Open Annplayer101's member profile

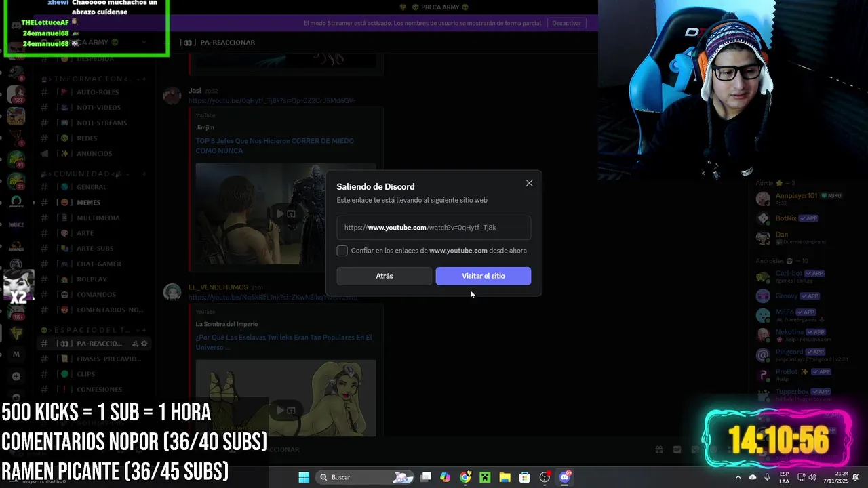click(x=807, y=199)
